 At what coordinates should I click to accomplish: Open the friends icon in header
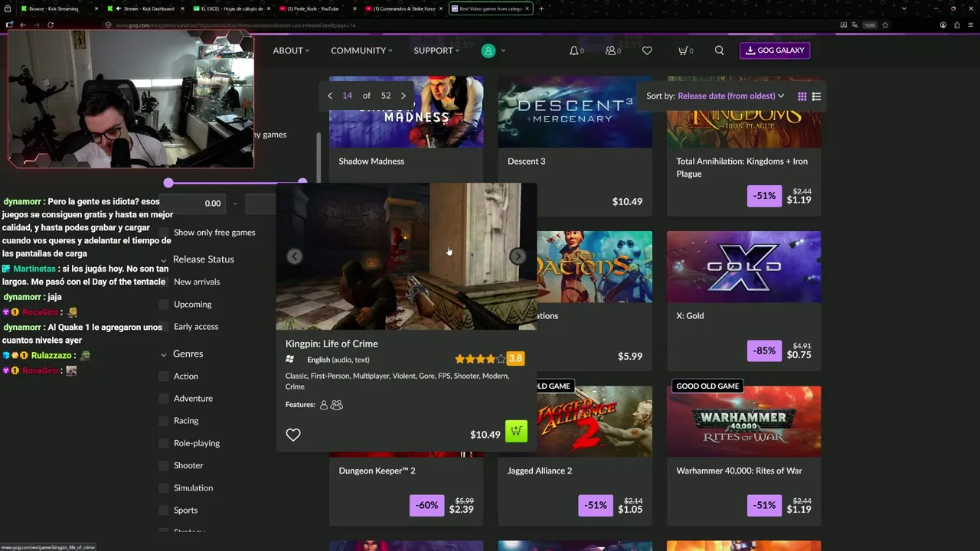[611, 51]
